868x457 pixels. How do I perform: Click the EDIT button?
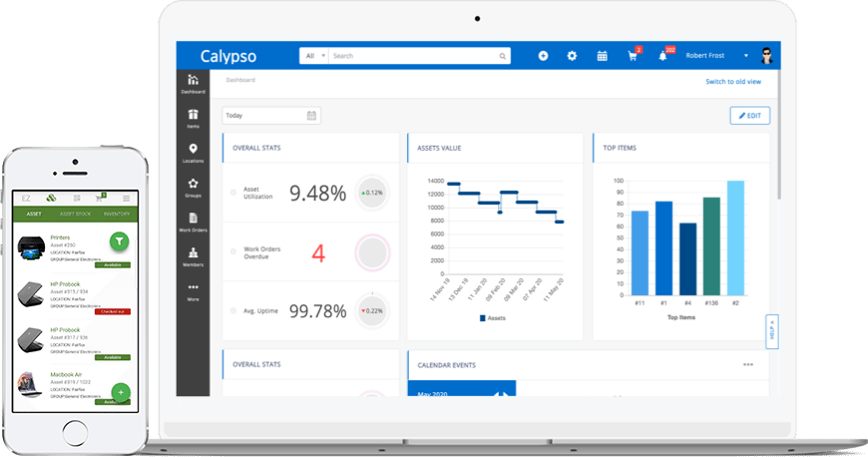[x=749, y=115]
